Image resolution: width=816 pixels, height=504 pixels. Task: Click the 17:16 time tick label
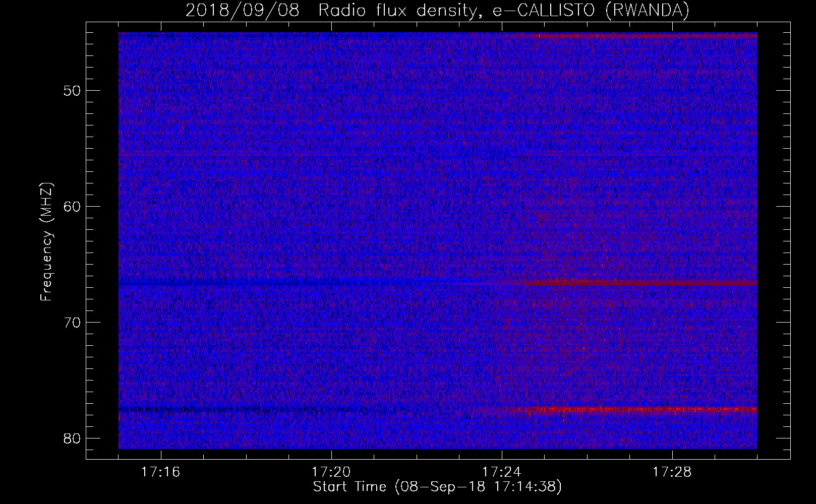point(161,472)
